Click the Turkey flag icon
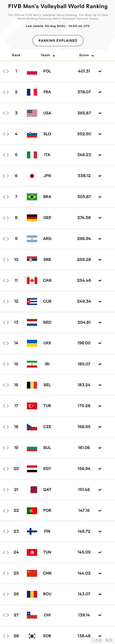Viewport: 115px width, 644px height. pos(32,406)
